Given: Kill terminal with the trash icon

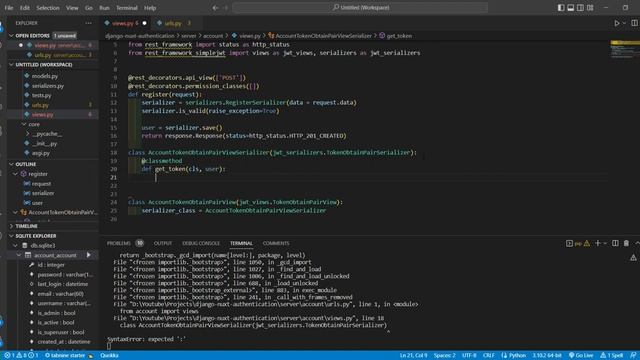Looking at the screenshot, I should click(626, 243).
